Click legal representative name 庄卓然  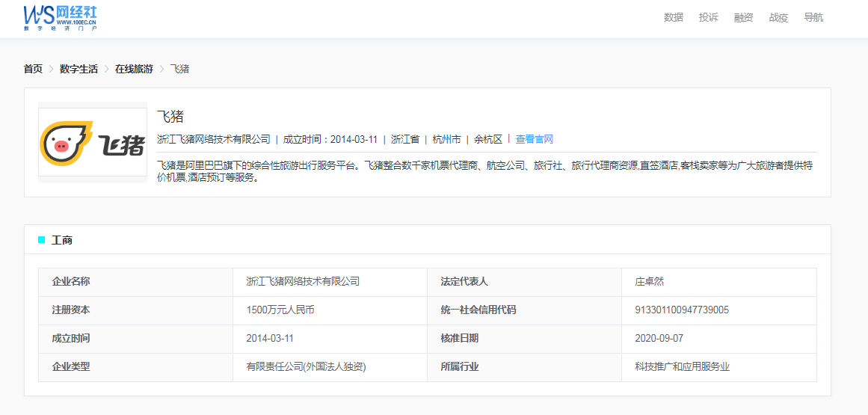coord(649,282)
